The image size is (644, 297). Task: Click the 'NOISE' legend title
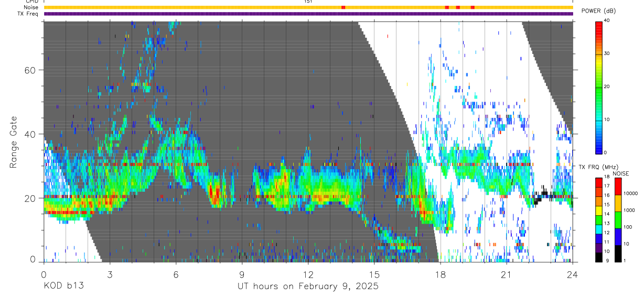(x=621, y=173)
